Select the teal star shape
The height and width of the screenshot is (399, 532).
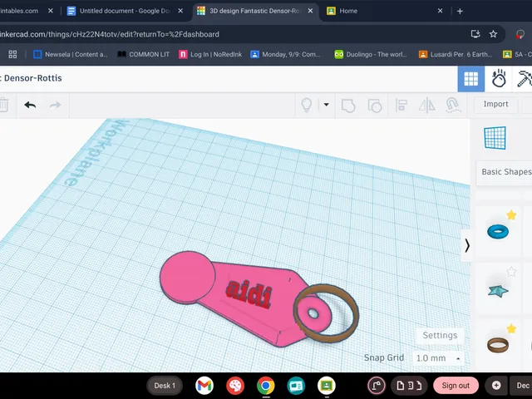point(498,290)
